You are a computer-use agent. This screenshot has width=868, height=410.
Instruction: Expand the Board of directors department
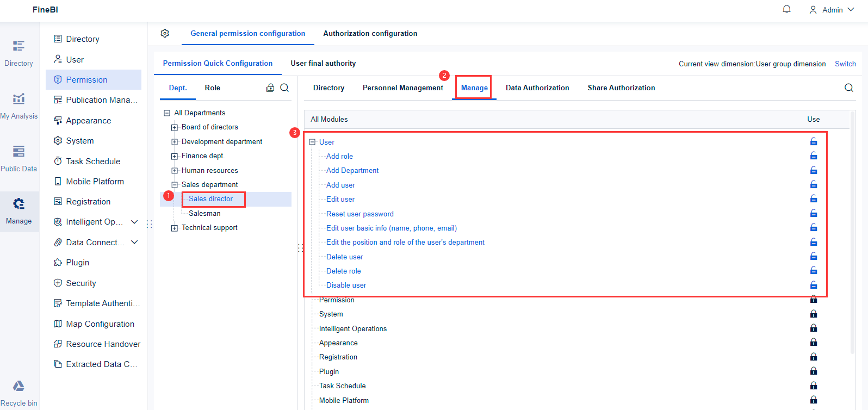pyautogui.click(x=175, y=127)
